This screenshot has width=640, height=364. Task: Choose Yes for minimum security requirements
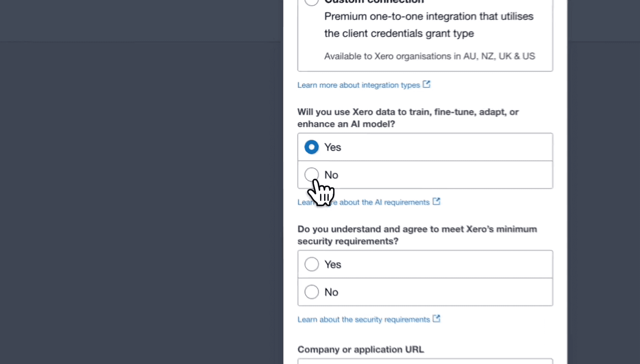coord(311,264)
